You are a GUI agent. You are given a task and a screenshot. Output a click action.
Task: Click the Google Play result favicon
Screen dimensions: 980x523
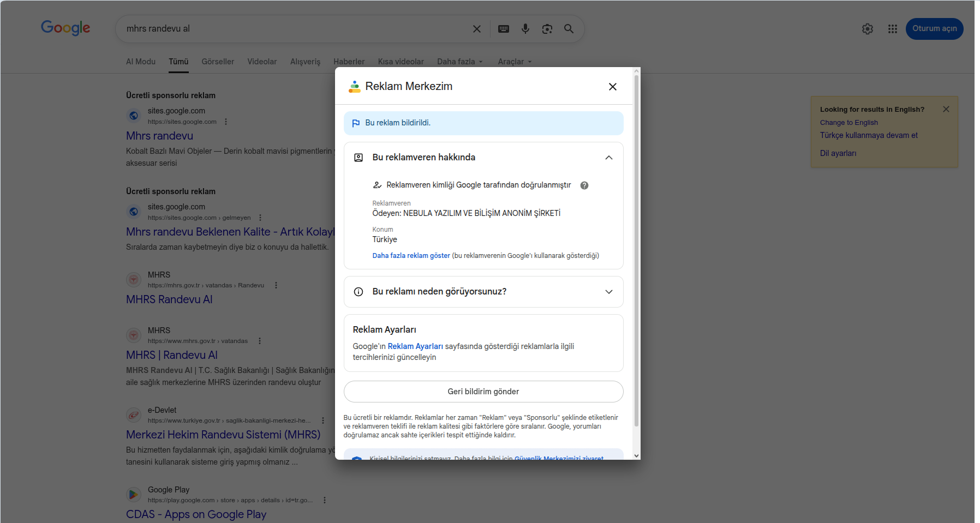(134, 495)
